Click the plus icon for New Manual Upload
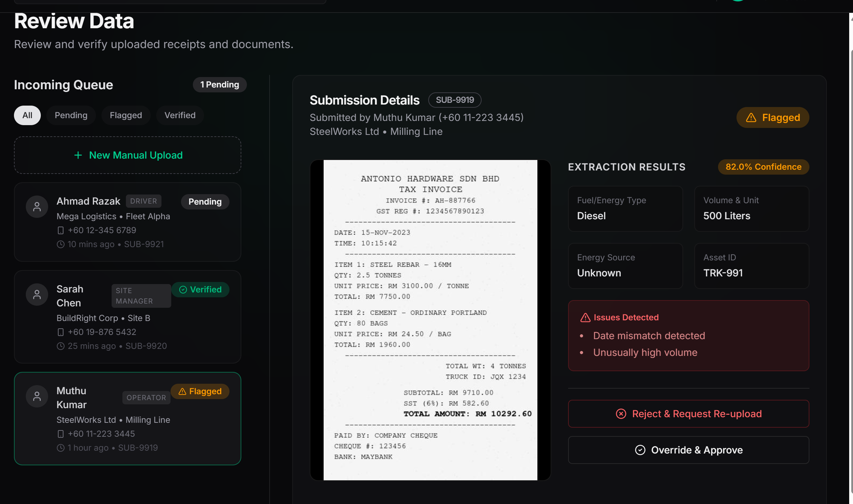 pos(78,155)
